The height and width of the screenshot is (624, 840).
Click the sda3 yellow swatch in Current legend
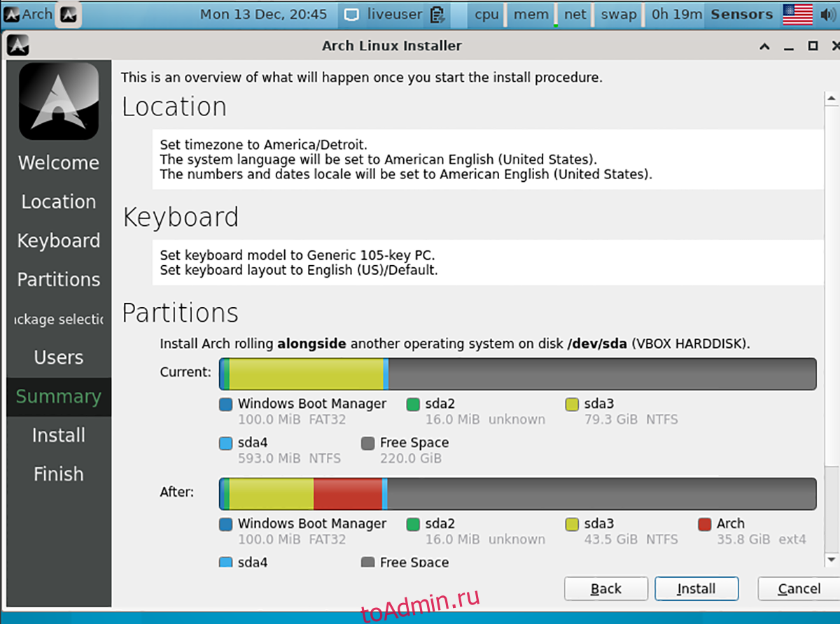coord(572,404)
